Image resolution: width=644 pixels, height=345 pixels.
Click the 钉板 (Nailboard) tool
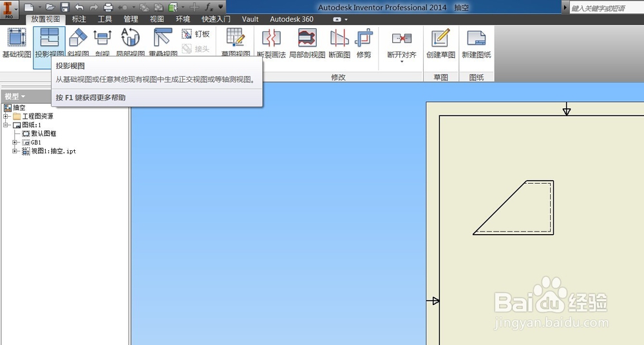click(x=196, y=34)
